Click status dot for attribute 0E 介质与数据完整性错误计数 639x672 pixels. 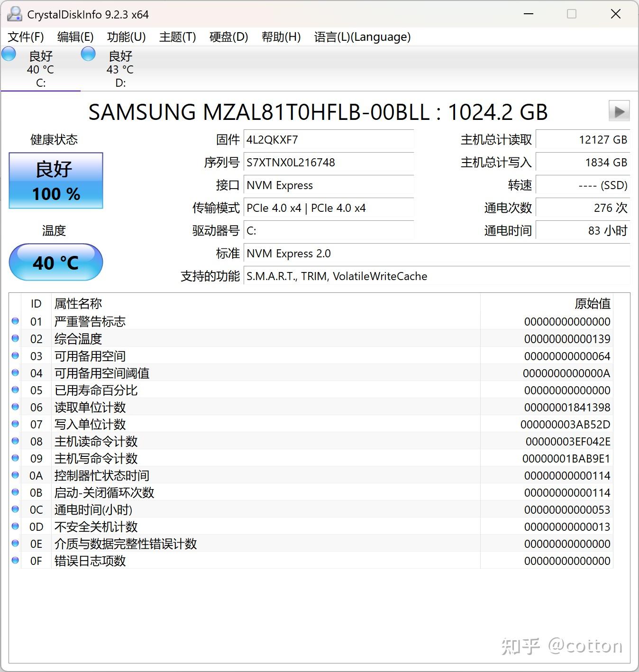(x=15, y=543)
